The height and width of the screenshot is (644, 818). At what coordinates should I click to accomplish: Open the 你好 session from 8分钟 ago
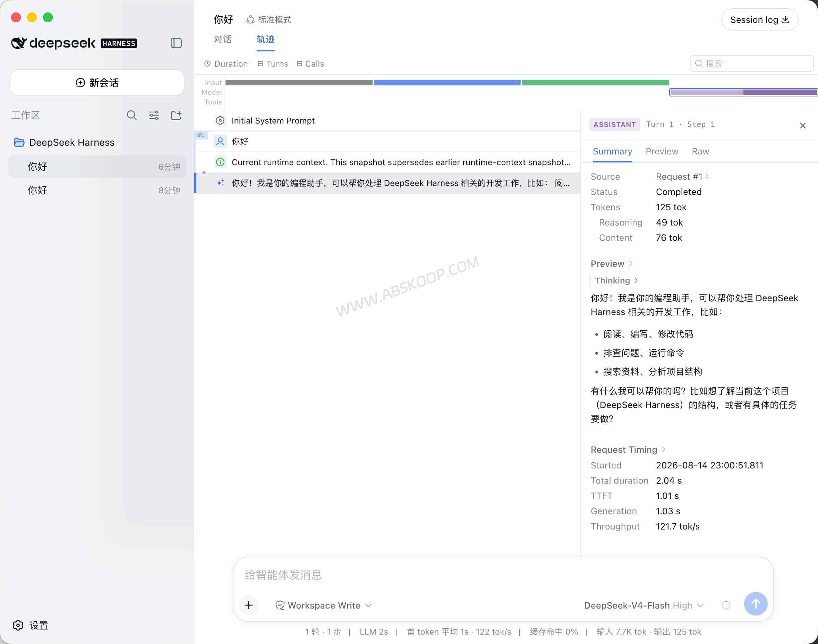pyautogui.click(x=97, y=190)
